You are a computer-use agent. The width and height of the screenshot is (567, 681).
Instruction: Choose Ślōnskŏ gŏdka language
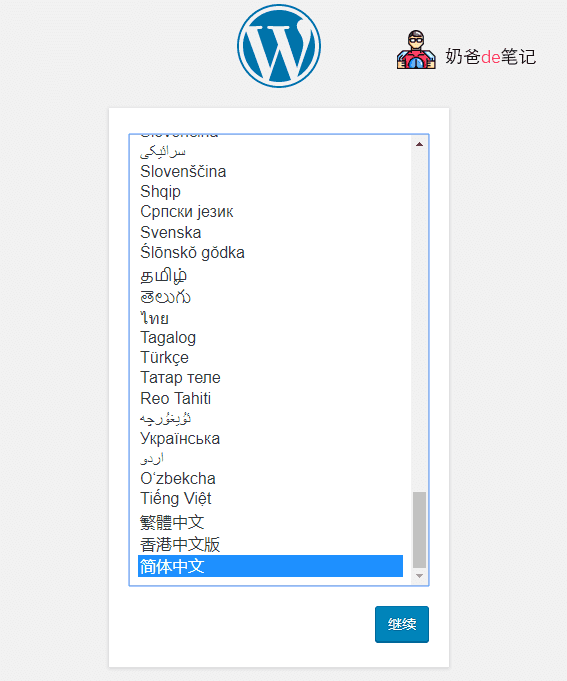(270, 252)
